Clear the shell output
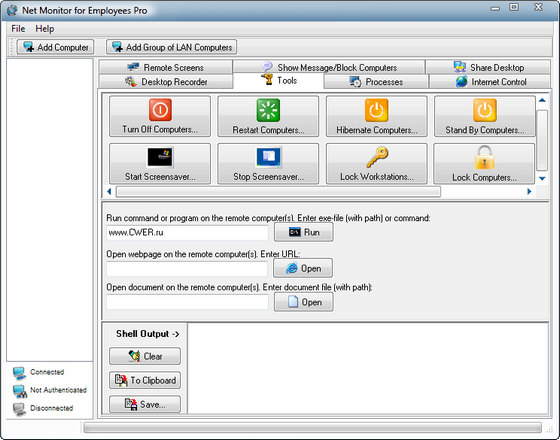Screen dimensions: 560x440 pos(145,356)
